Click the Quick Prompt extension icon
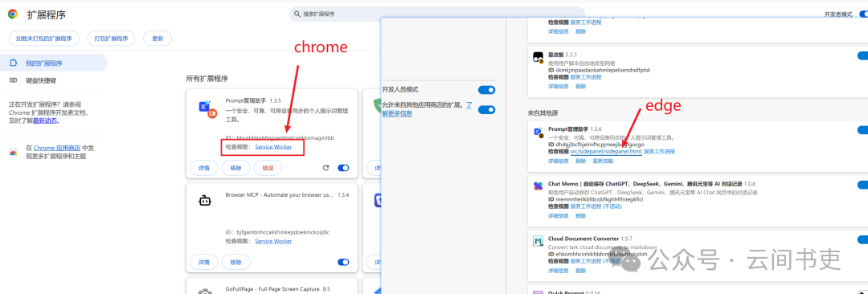The image size is (868, 294). point(538,292)
